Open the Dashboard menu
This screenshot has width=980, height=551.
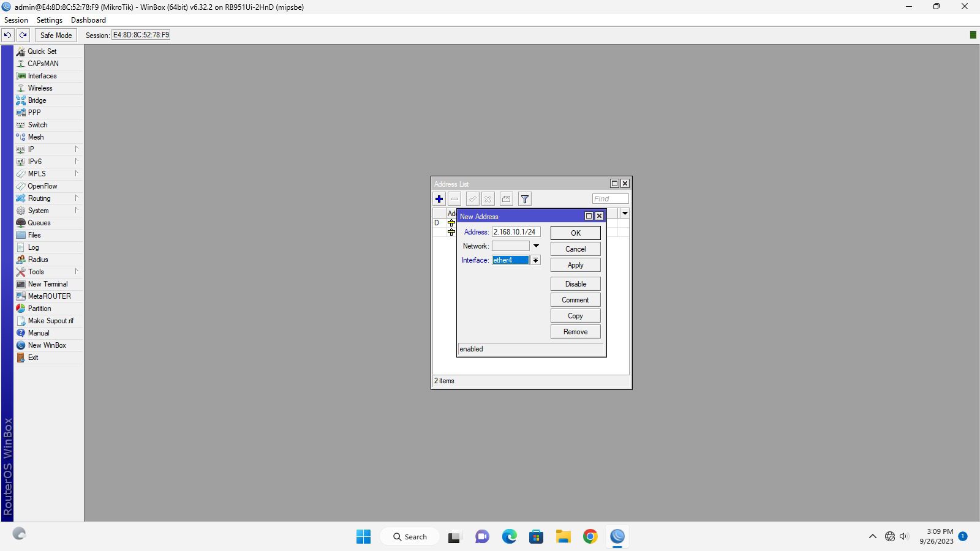click(88, 20)
